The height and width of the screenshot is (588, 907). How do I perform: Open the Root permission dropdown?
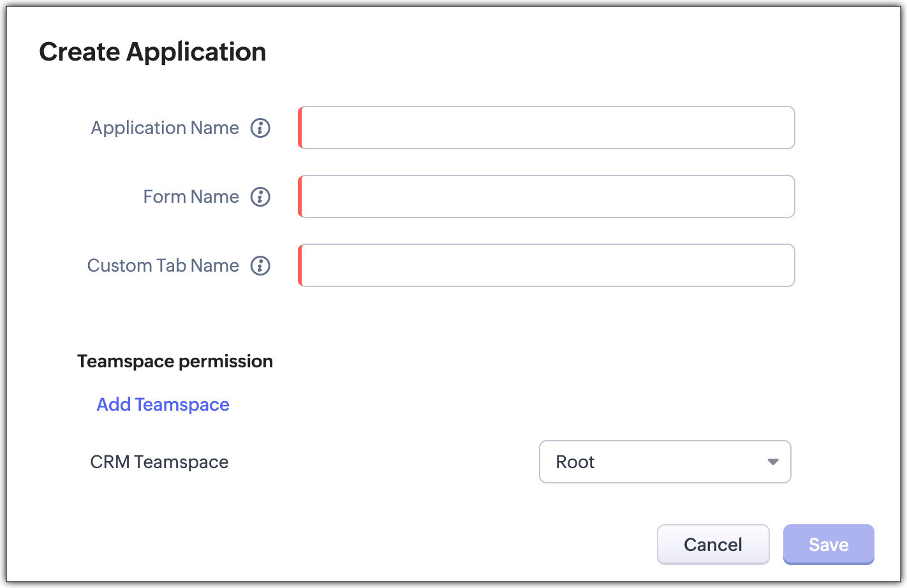(665, 462)
